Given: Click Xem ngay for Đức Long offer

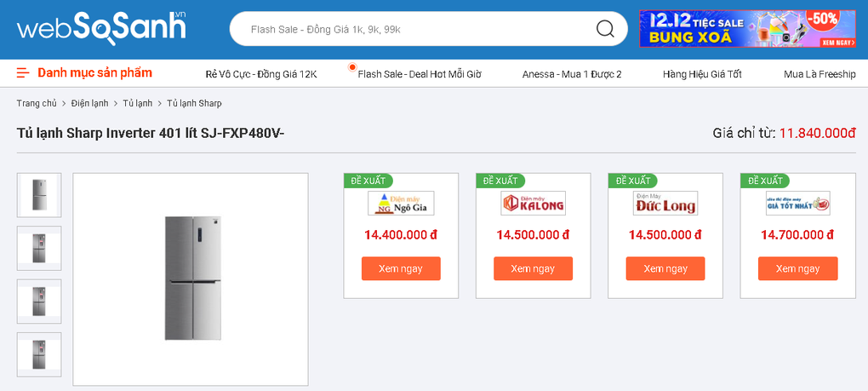Looking at the screenshot, I should point(665,268).
